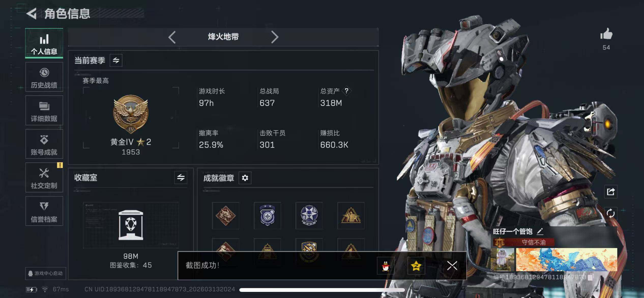The image size is (644, 298).
Task: Refresh the character view with the rotate icon
Action: pos(611,213)
